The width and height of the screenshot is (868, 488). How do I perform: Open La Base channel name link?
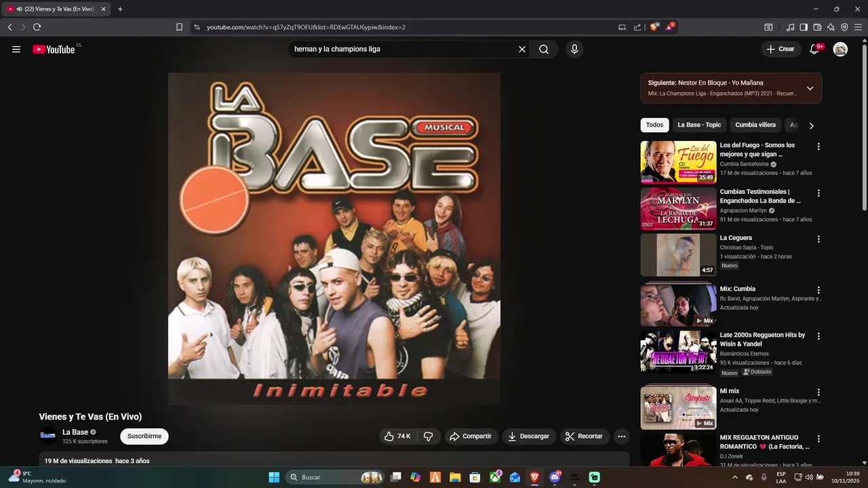point(75,432)
